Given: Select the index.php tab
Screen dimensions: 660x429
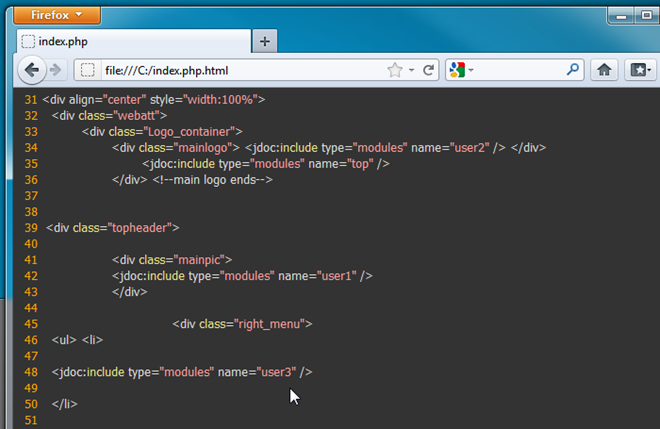Looking at the screenshot, I should [134, 41].
